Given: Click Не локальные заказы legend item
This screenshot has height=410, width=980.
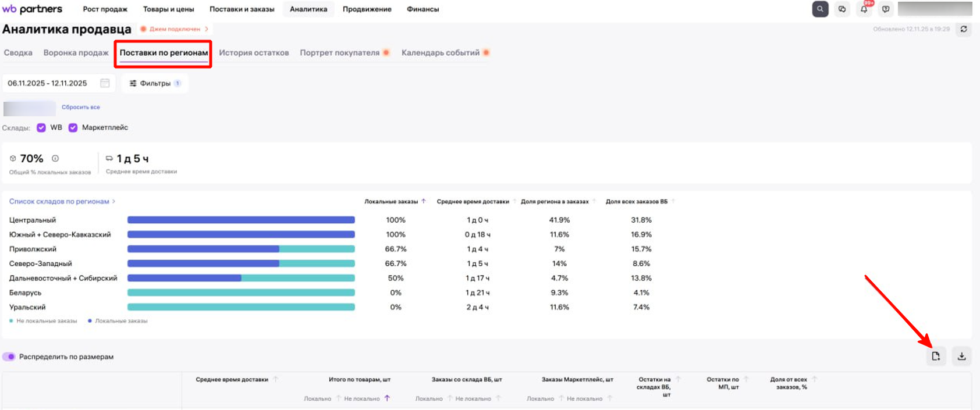Looking at the screenshot, I should (x=43, y=321).
